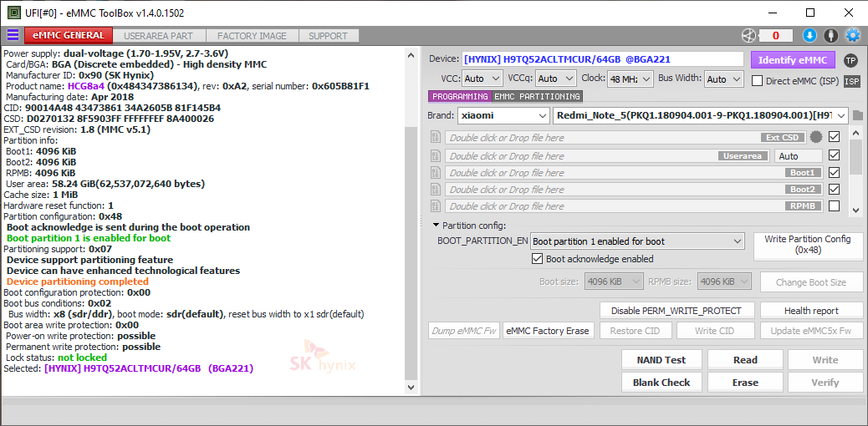Click the file icon on the Userarea row
The width and height of the screenshot is (868, 426).
(x=436, y=155)
